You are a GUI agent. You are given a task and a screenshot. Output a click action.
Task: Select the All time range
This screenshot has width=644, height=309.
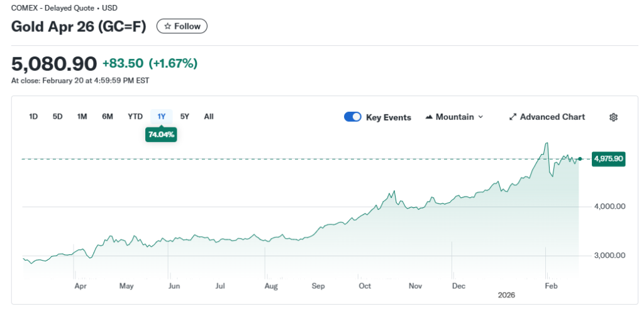tap(209, 116)
